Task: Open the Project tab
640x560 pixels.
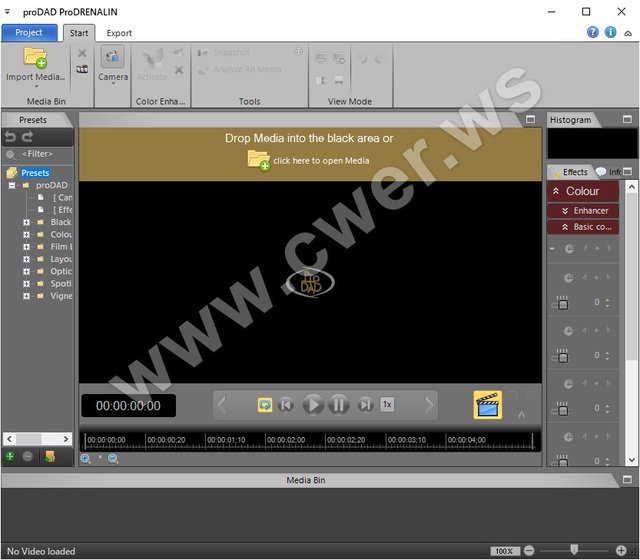Action: [x=29, y=32]
